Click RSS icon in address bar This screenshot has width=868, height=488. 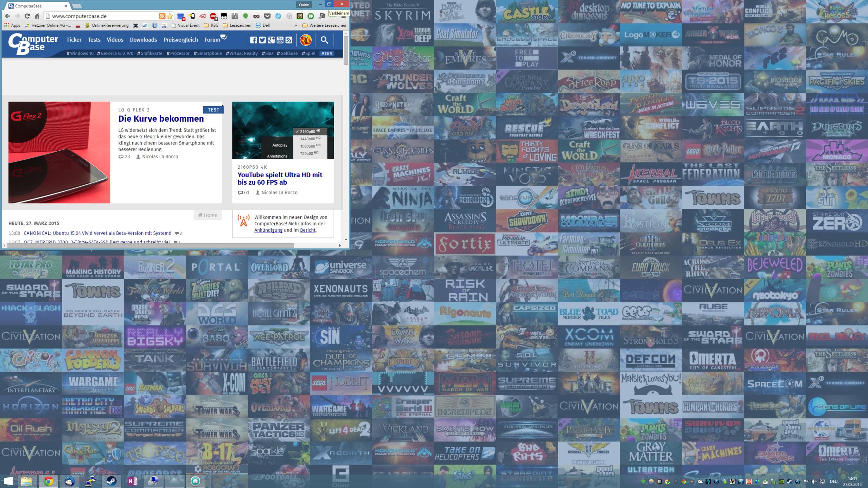(x=162, y=16)
